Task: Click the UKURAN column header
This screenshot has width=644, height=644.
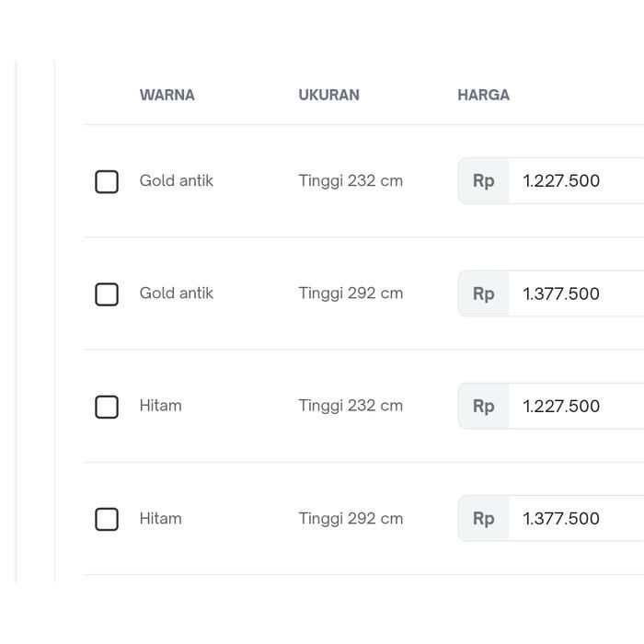Action: [x=328, y=95]
